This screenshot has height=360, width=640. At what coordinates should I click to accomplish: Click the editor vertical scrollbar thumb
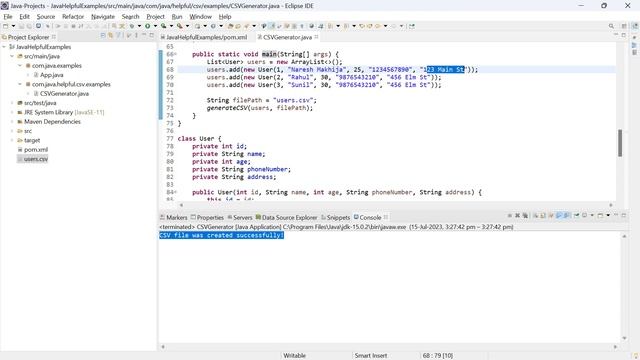pyautogui.click(x=620, y=143)
